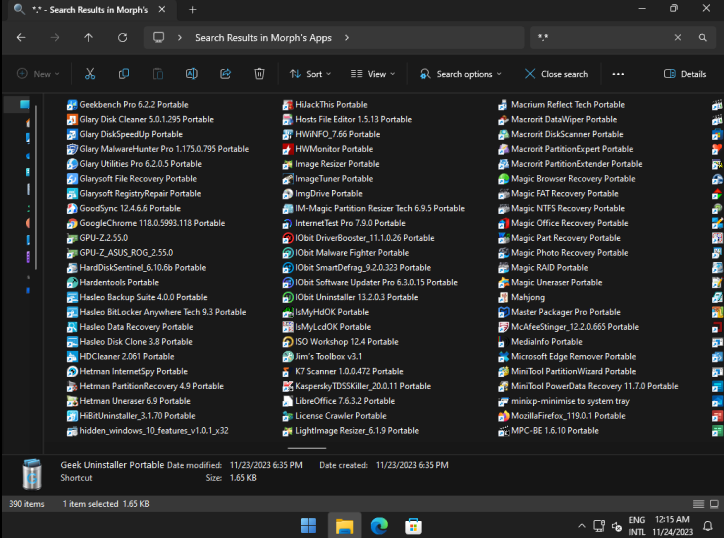
Task: Click the Mahjong shortcut icon
Action: pyautogui.click(x=503, y=297)
